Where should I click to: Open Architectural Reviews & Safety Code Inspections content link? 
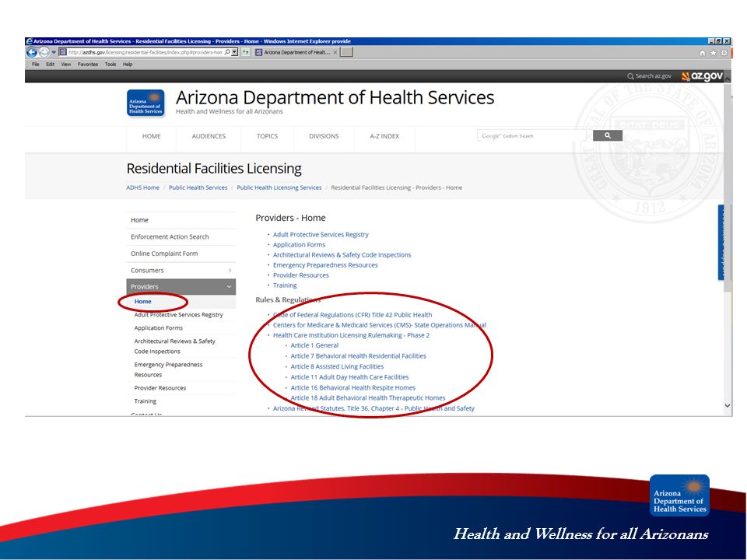[x=342, y=255]
